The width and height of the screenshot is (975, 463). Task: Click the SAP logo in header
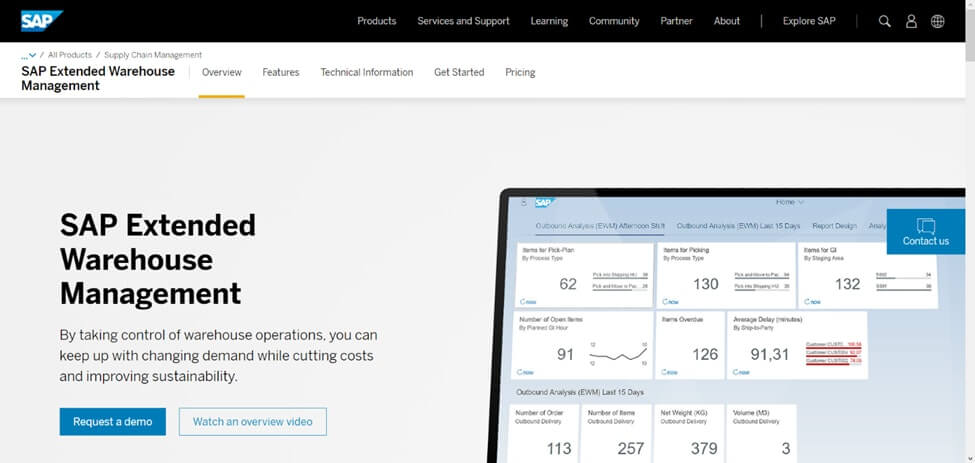click(x=42, y=21)
